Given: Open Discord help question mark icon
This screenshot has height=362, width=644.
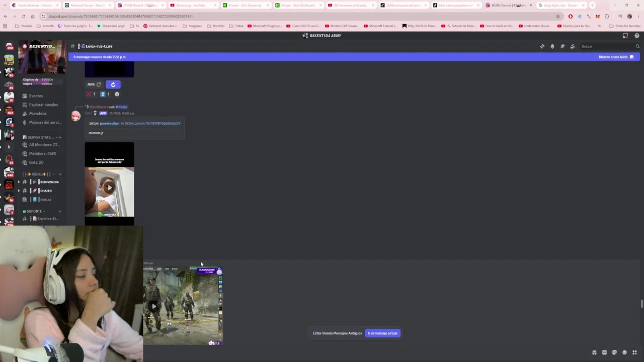Looking at the screenshot, I should pyautogui.click(x=637, y=36).
